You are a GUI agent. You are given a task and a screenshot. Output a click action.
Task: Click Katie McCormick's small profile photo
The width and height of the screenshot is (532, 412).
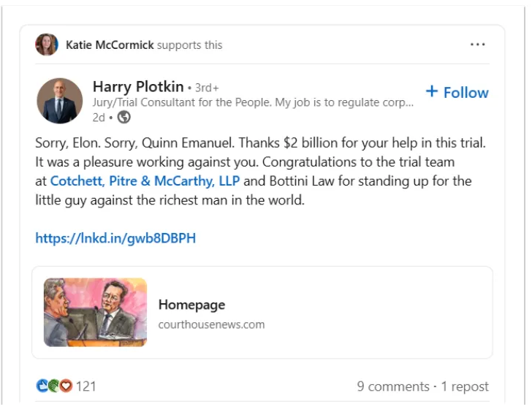[x=47, y=45]
